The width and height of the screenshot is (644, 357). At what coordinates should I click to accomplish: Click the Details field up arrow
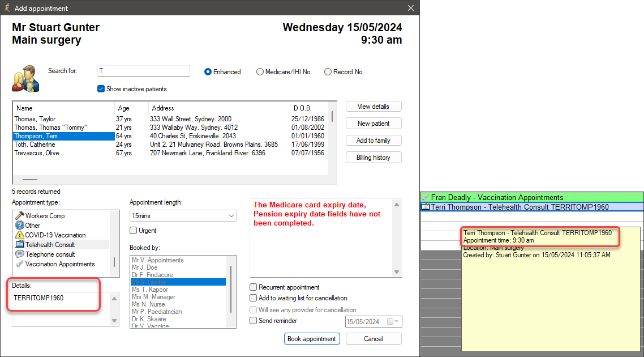point(115,299)
